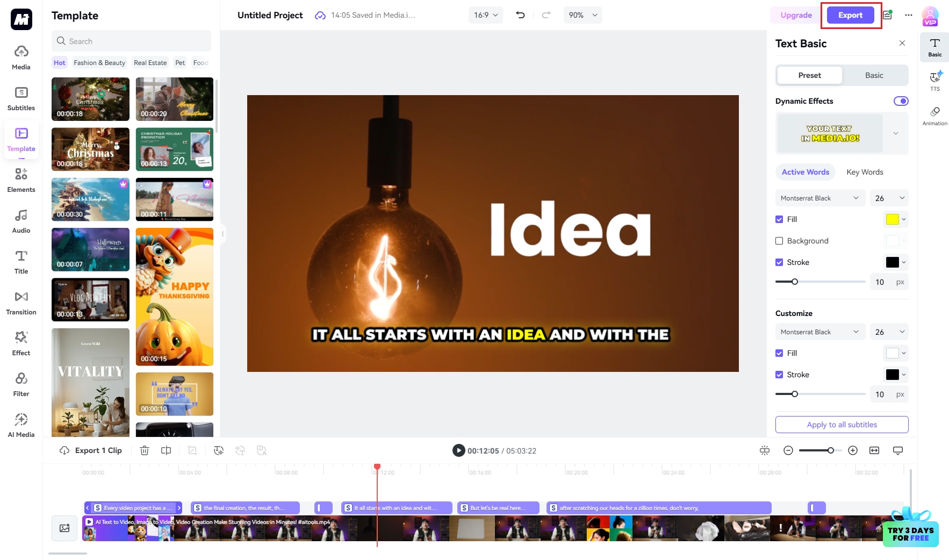Open Active Words font size 26 dropdown
Image resolution: width=949 pixels, height=560 pixels.
point(889,198)
